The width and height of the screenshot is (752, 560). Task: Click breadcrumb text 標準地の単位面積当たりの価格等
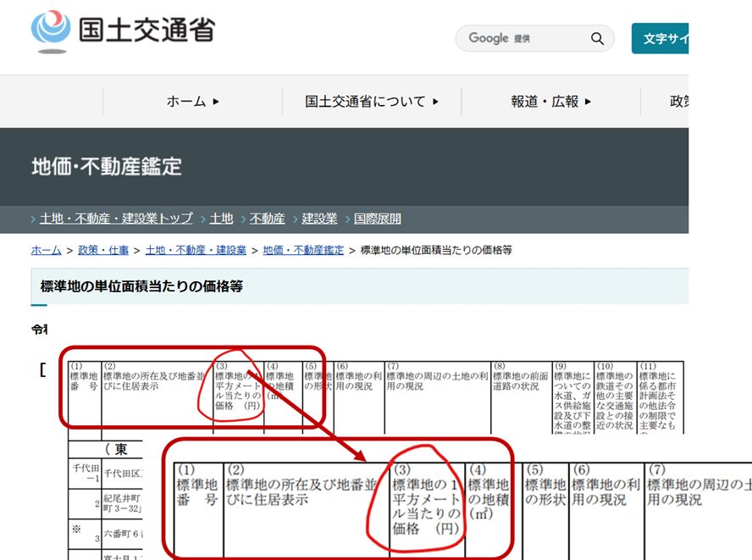click(x=436, y=250)
